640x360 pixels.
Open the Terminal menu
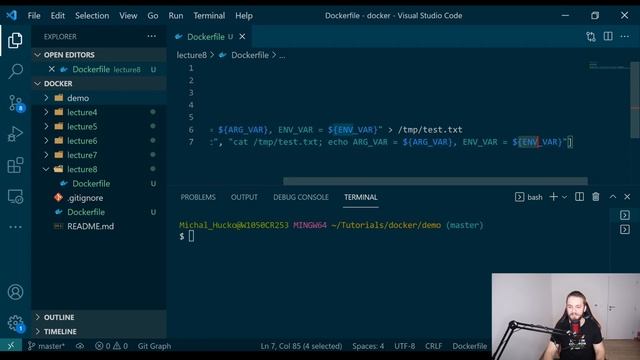coord(209,16)
